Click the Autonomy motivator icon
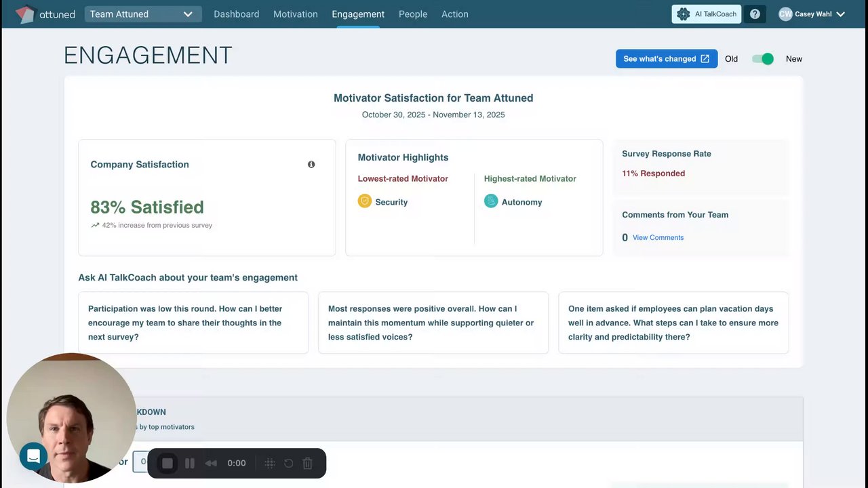868x488 pixels. click(491, 201)
